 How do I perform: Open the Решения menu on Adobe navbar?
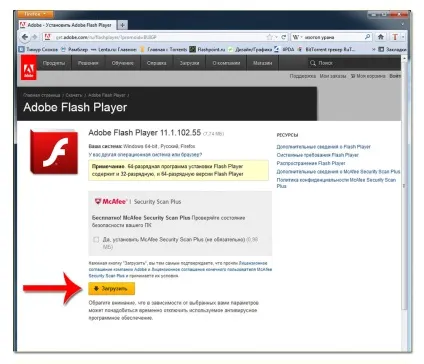pyautogui.click(x=88, y=63)
